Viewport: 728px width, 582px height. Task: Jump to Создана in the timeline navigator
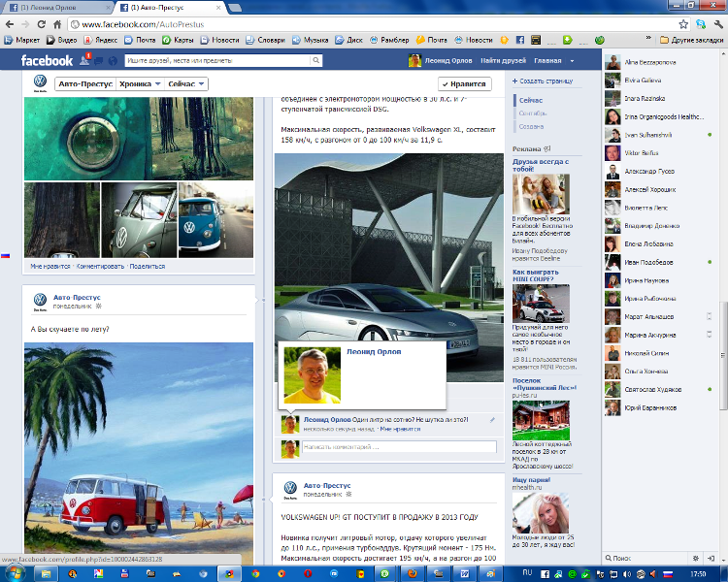[x=532, y=126]
